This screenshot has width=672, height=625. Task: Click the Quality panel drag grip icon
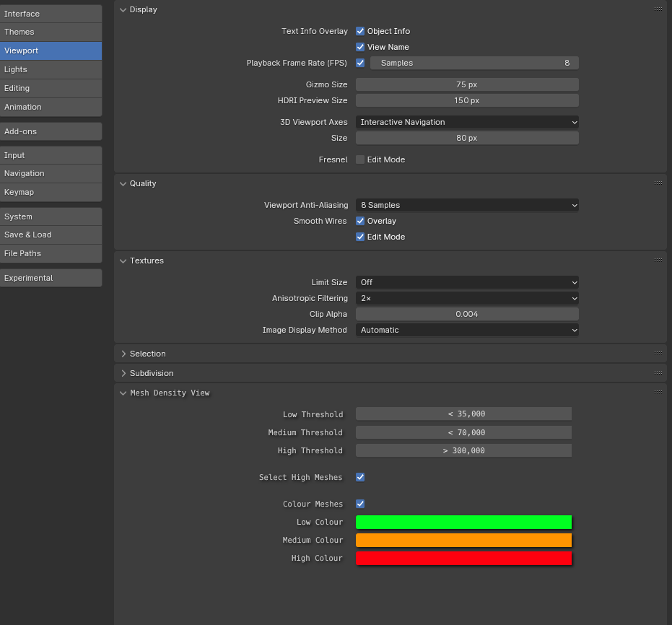tap(658, 183)
